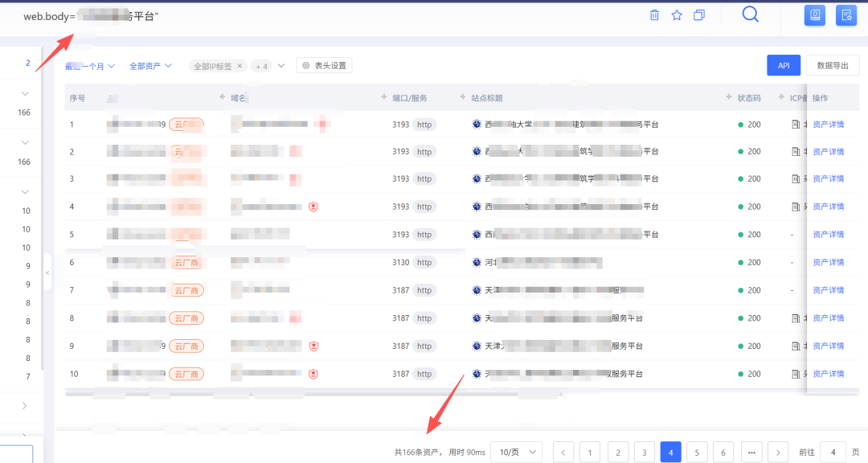Click the ICP record icon in row 1

(796, 125)
